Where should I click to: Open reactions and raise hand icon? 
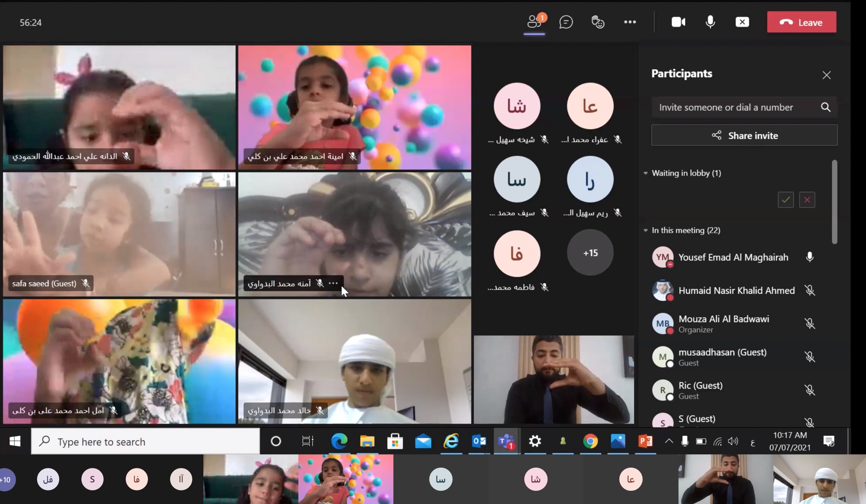598,22
